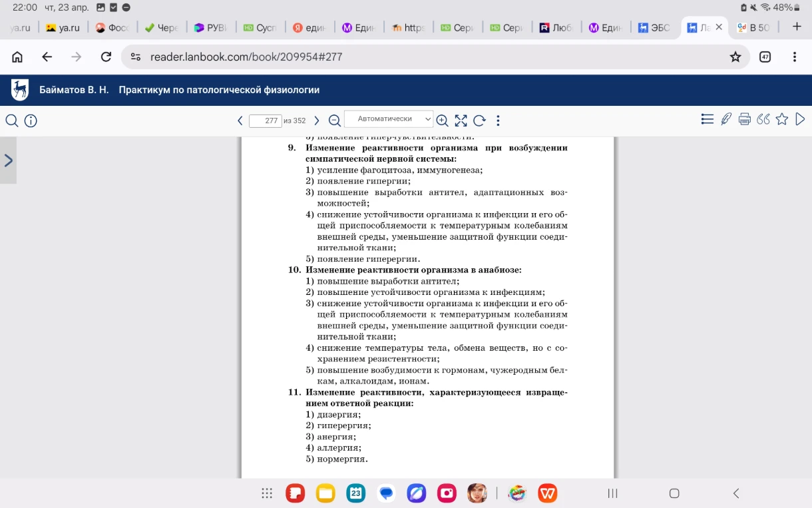Open Android recent apps button
This screenshot has width=812, height=508.
tap(613, 493)
